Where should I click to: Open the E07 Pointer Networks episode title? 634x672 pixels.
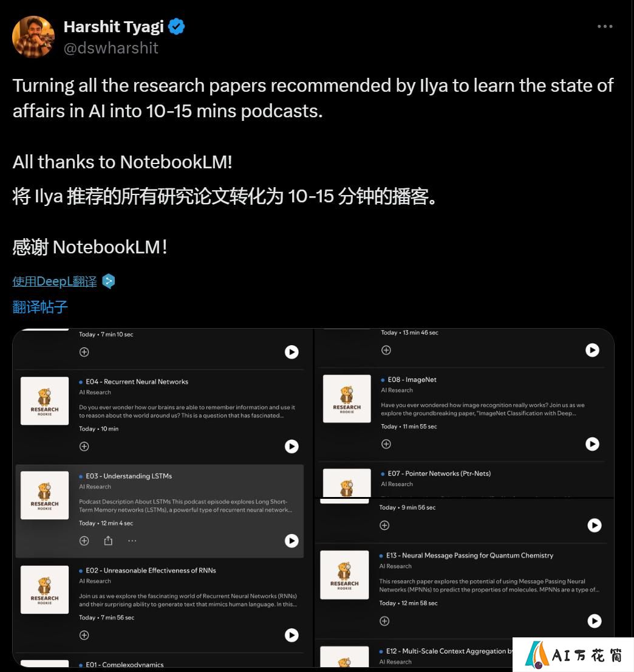[x=439, y=473]
